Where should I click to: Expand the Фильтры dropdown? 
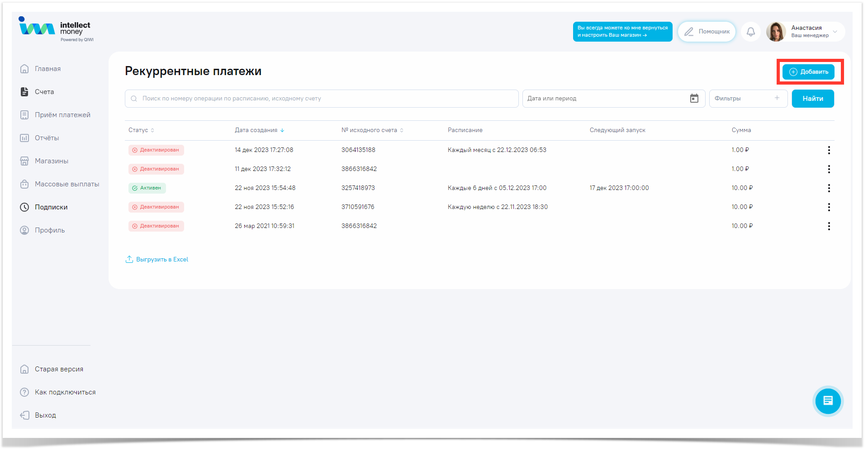[748, 99]
